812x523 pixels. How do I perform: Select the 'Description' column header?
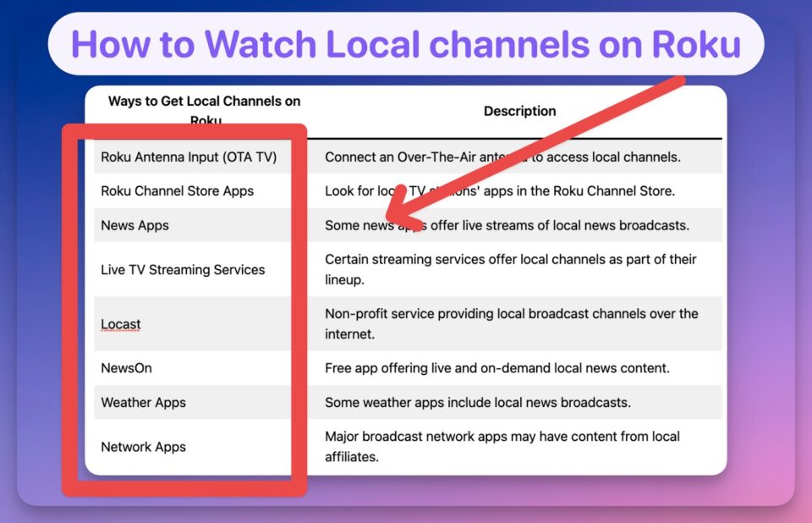[x=519, y=111]
